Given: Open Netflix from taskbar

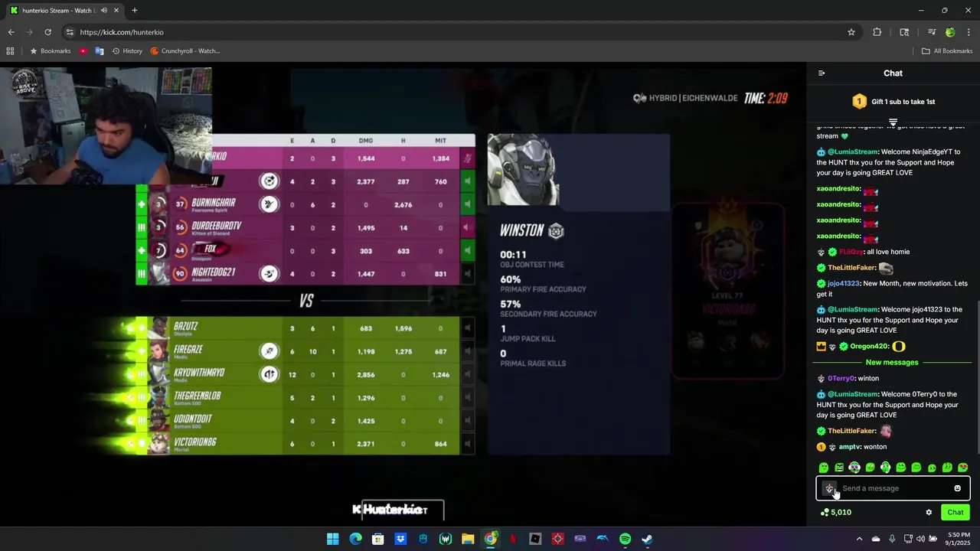Looking at the screenshot, I should click(513, 539).
